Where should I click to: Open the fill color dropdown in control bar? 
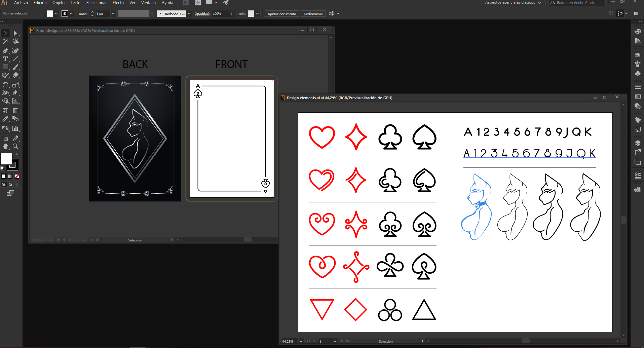pos(56,14)
